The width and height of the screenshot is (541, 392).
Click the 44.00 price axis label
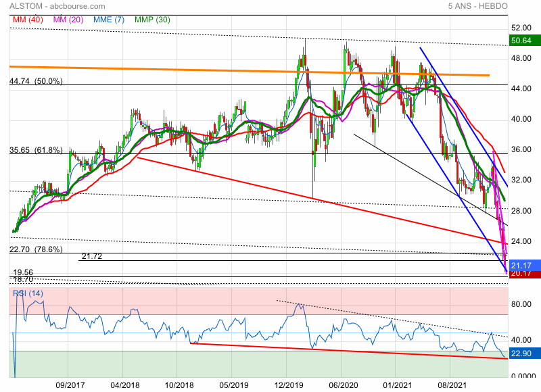tap(521, 89)
